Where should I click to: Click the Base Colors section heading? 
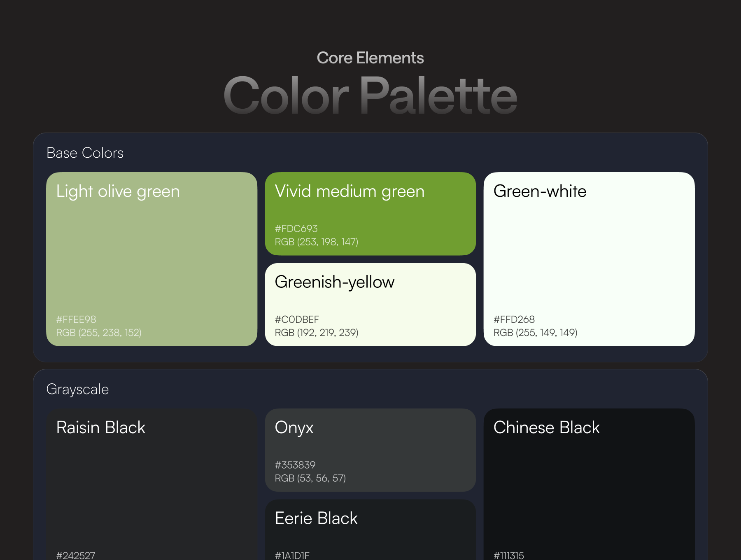(x=85, y=153)
